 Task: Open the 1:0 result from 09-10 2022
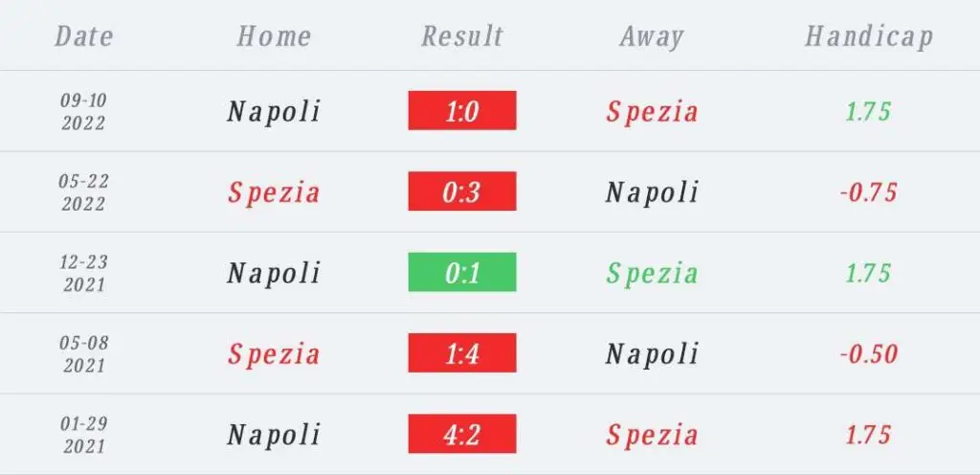pos(462,111)
